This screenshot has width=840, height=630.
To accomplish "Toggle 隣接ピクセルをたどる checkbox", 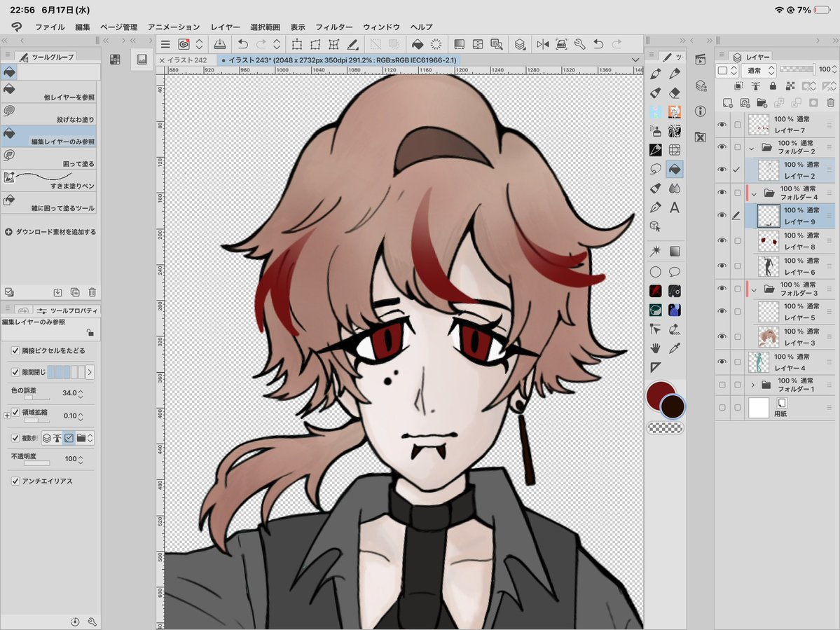I will [15, 351].
